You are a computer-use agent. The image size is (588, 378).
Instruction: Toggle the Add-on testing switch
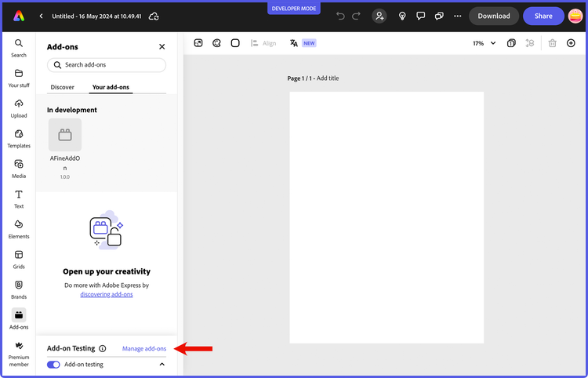53,365
